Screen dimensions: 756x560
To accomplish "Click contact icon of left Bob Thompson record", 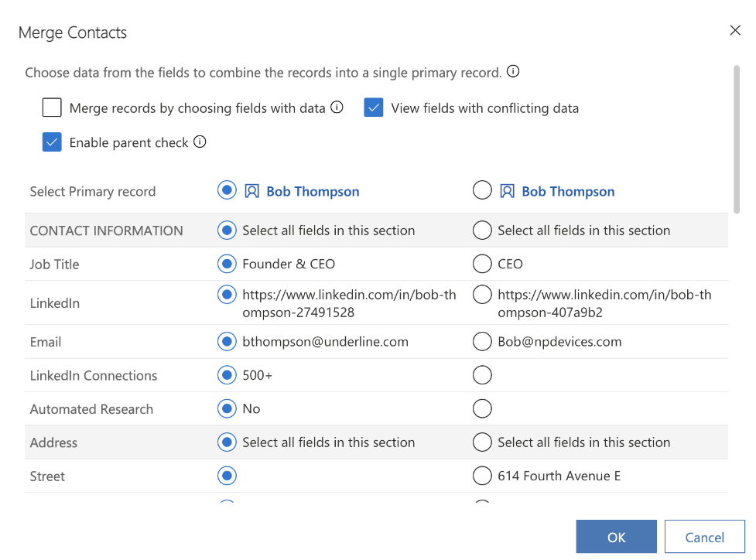I will coord(251,191).
